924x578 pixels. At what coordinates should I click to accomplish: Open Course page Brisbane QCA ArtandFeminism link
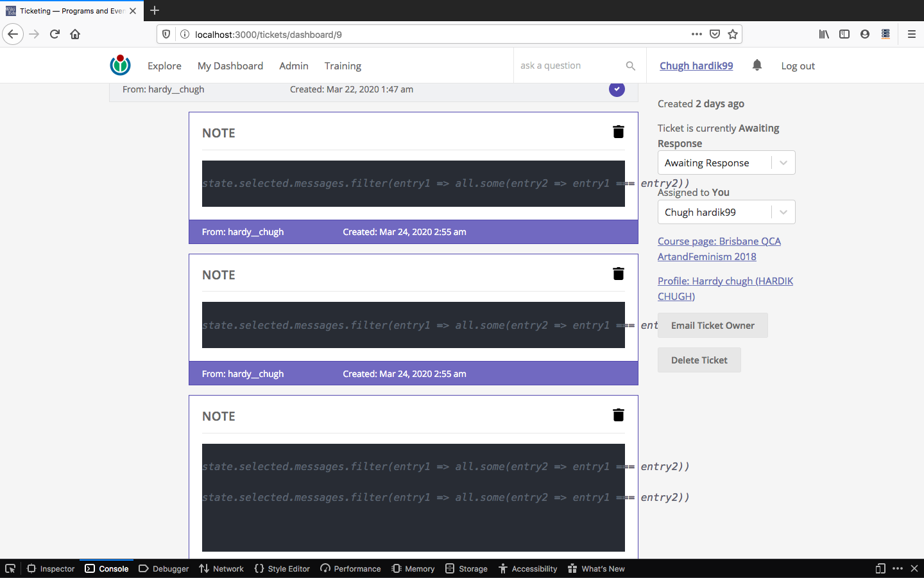[719, 249]
